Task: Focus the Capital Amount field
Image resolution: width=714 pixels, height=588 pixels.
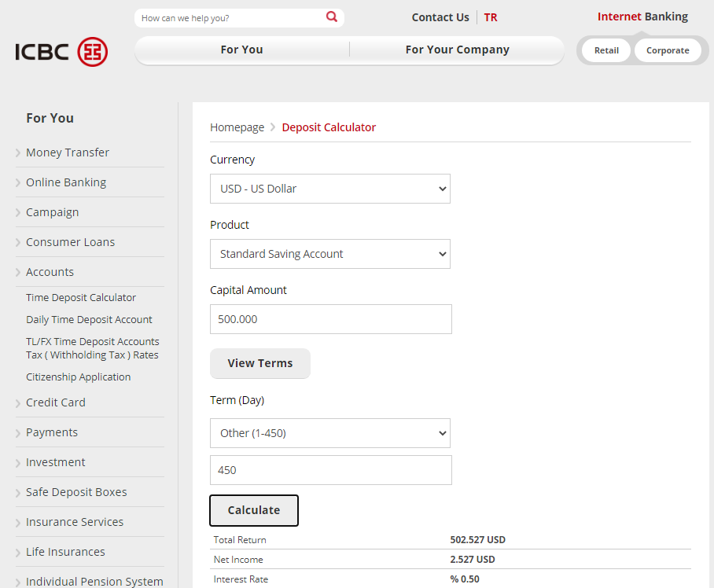Action: point(330,319)
